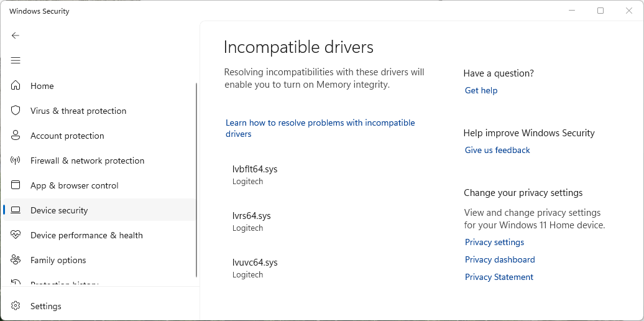Click the sidebar vertical scrollbar
Viewport: 644px width, 321px height.
(x=196, y=180)
